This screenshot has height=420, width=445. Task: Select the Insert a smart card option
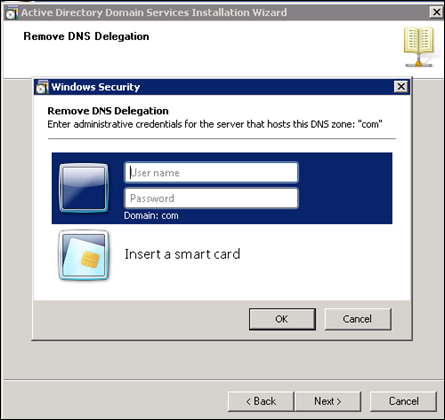(x=182, y=254)
